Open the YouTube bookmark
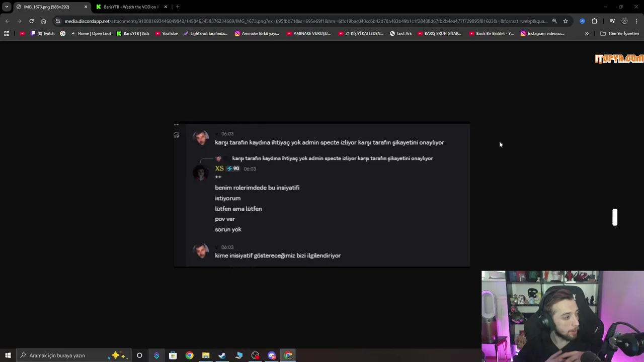This screenshot has height=362, width=644. coord(167,34)
